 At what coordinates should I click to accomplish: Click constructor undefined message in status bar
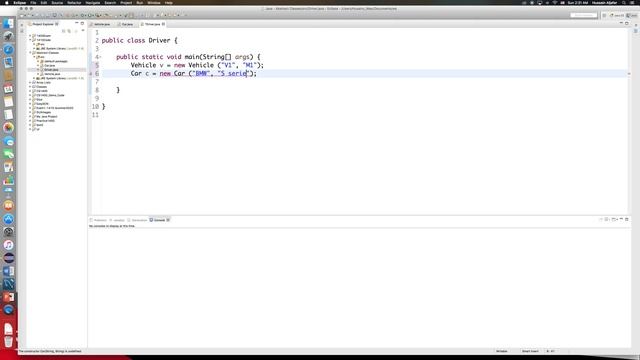coord(50,351)
